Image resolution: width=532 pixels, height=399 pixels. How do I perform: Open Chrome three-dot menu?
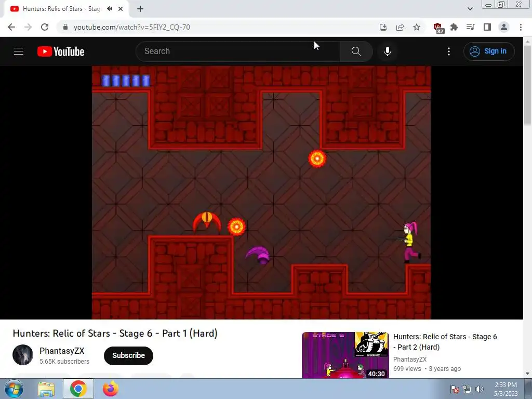[x=521, y=27]
